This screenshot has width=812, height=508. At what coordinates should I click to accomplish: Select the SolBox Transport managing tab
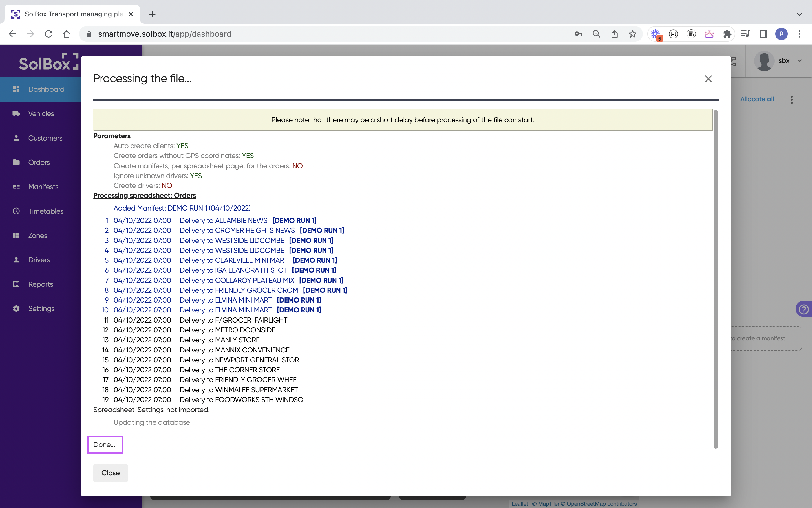[x=72, y=14]
